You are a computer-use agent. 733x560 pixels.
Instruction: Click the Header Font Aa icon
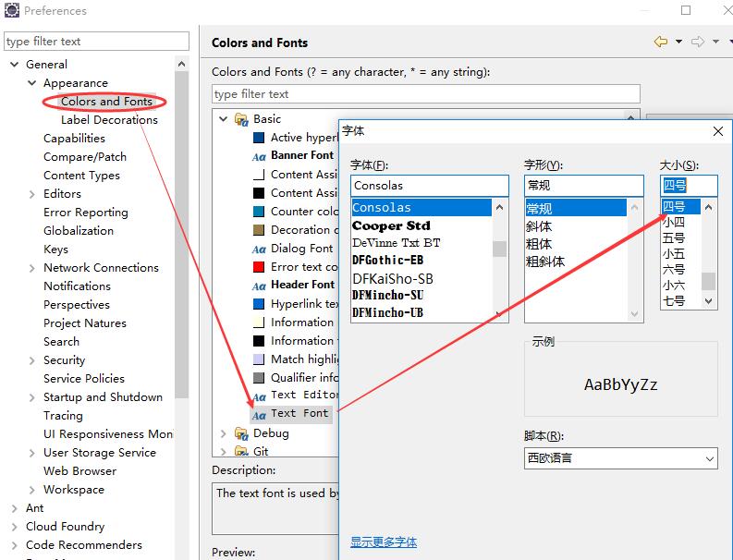[259, 286]
